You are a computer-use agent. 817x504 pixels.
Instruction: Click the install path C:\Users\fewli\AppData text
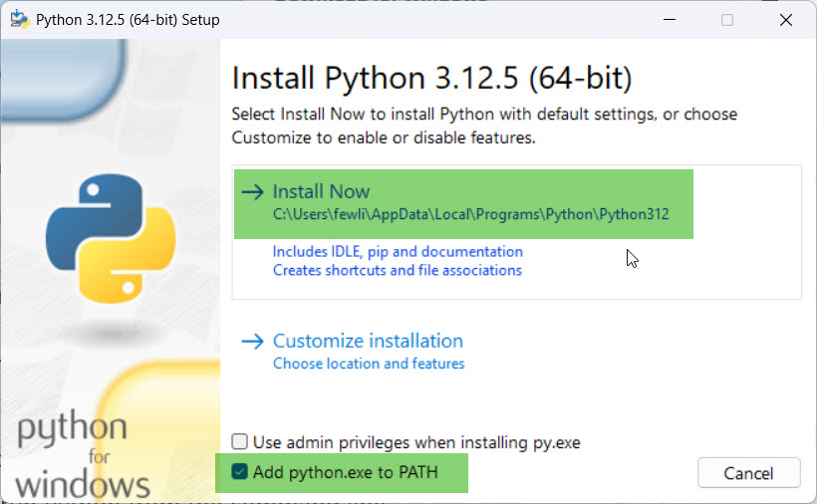[x=470, y=214]
